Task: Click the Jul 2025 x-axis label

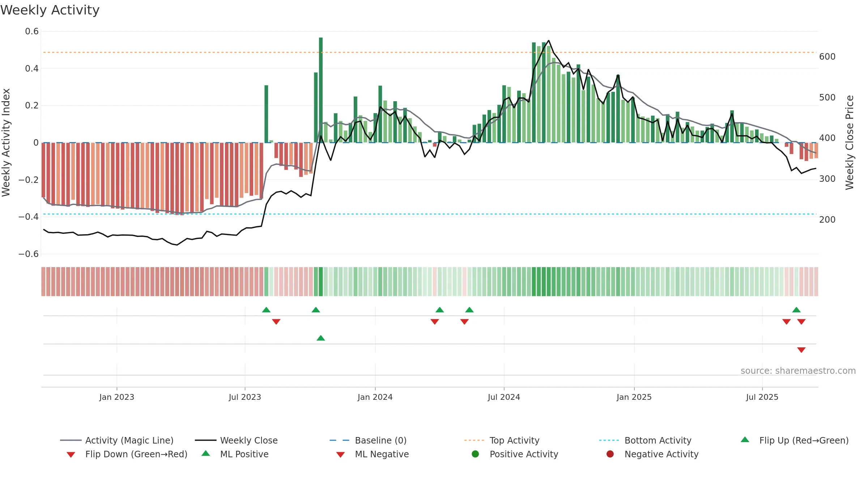Action: point(762,397)
